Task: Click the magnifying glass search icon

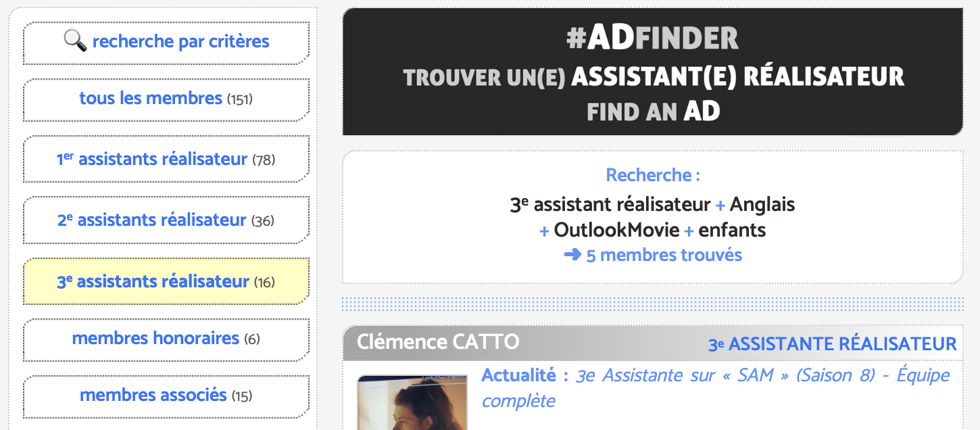Action: tap(75, 41)
